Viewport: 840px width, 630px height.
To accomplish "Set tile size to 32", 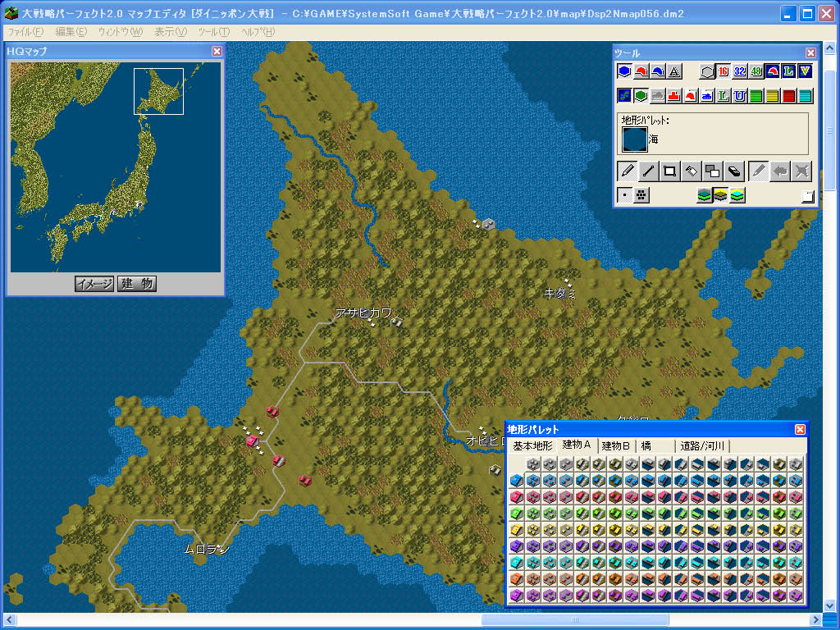I will click(x=740, y=71).
